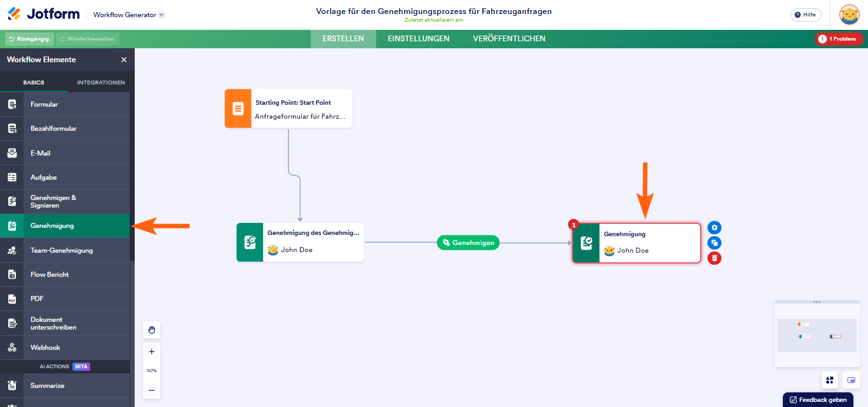This screenshot has width=868, height=407.
Task: Click the auto-arrange layout icon button
Action: (x=829, y=380)
